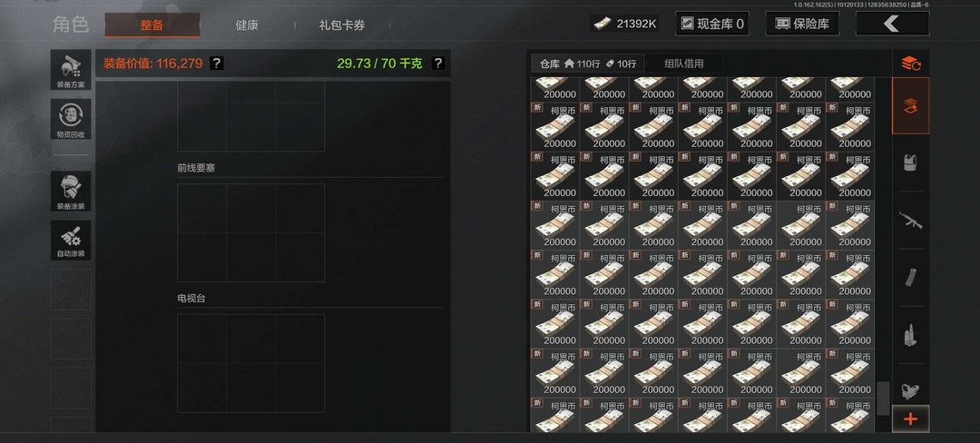The width and height of the screenshot is (980, 443).
Task: Select the 整备 tab
Action: (152, 25)
